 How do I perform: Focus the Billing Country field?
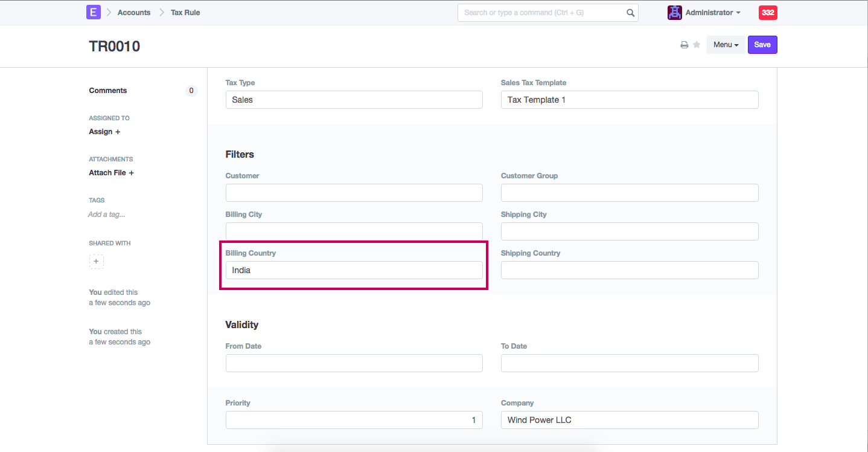pyautogui.click(x=354, y=270)
